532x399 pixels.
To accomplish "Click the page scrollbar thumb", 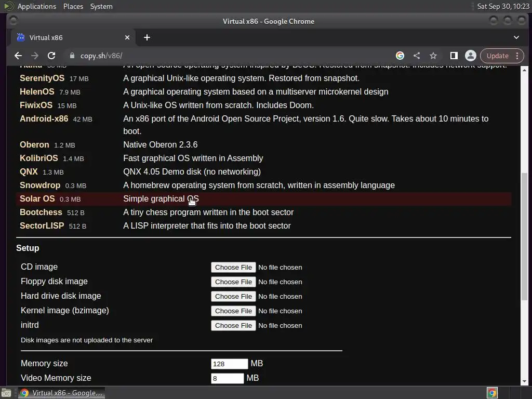I will point(525,236).
